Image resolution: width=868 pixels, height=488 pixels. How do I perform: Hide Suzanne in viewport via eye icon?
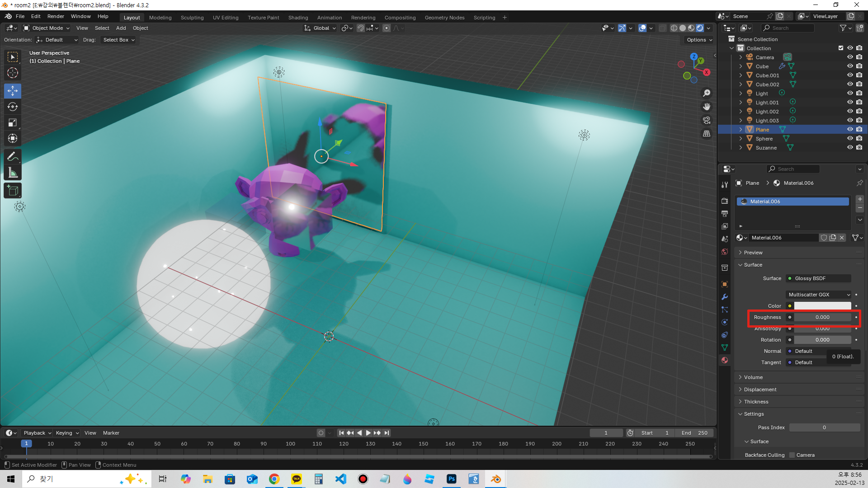point(850,148)
